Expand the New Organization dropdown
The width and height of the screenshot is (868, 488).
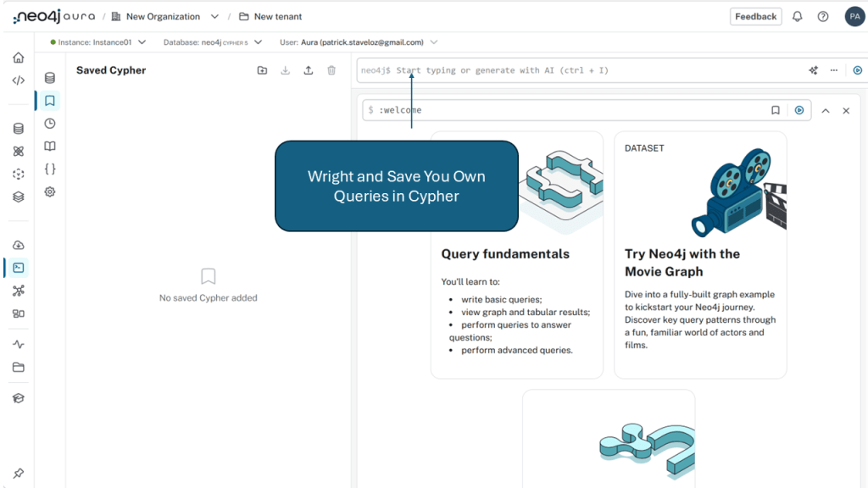(214, 17)
